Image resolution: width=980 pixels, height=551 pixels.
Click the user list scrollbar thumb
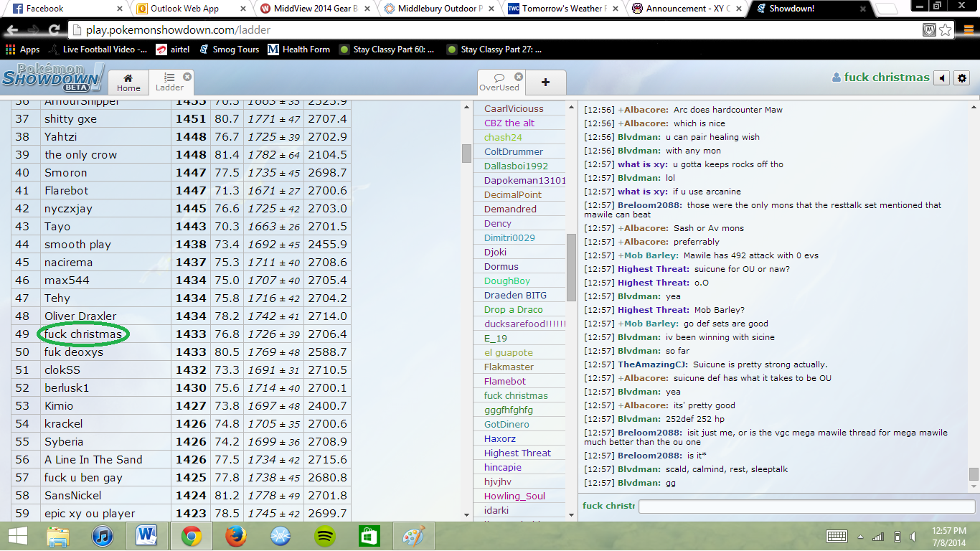click(x=571, y=267)
